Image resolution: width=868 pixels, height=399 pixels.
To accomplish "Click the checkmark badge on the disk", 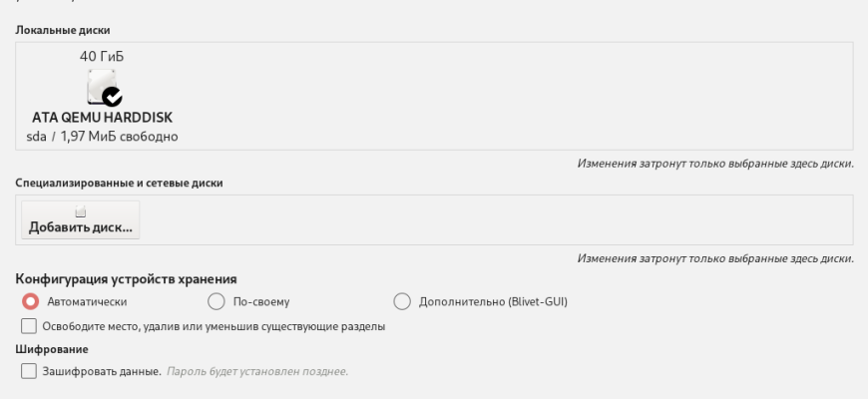I will [113, 97].
